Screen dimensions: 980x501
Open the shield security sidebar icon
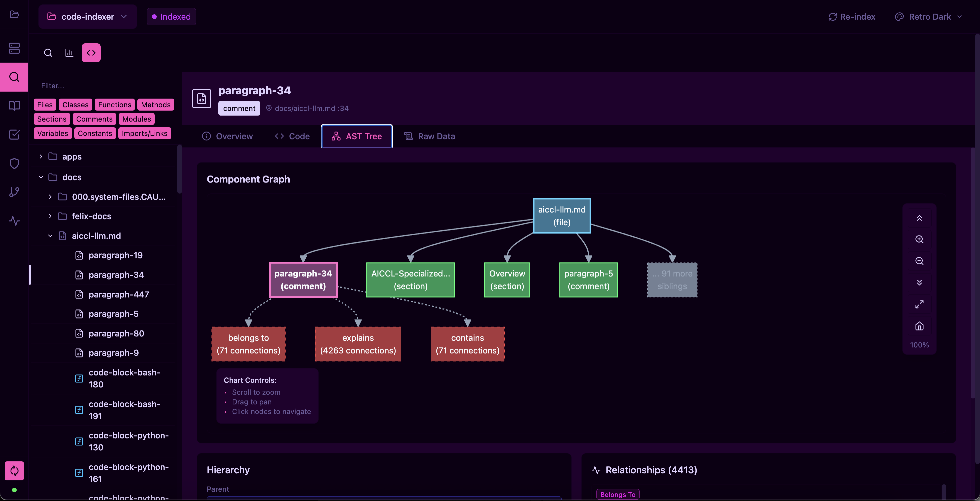point(14,164)
